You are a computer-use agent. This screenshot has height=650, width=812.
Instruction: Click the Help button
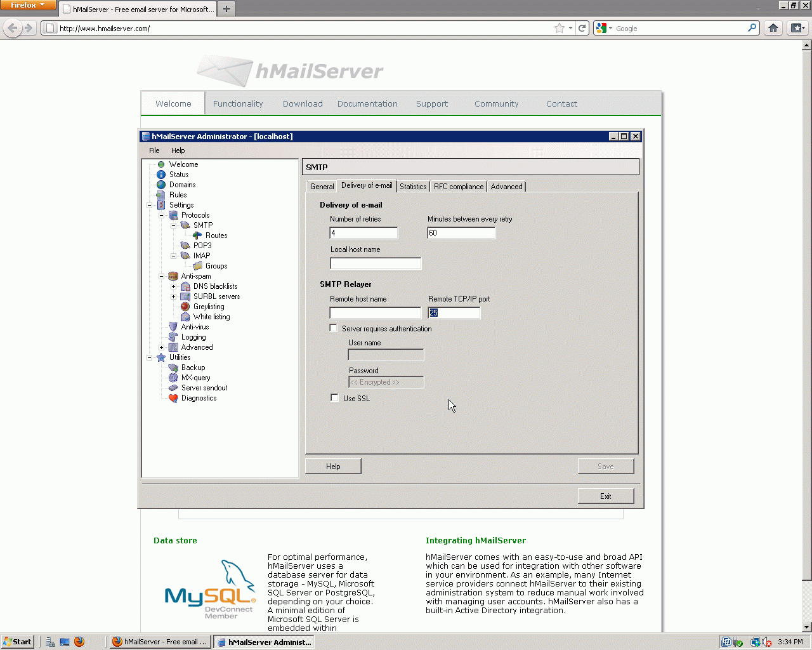pyautogui.click(x=333, y=467)
